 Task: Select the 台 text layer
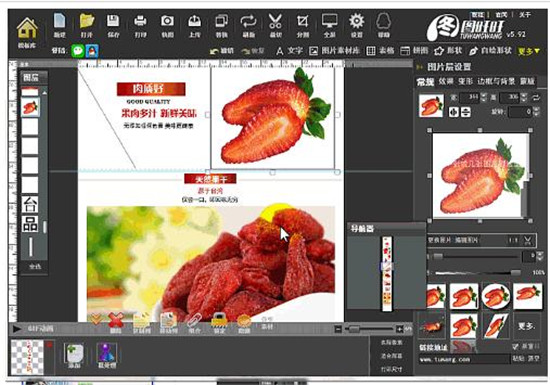click(x=30, y=204)
